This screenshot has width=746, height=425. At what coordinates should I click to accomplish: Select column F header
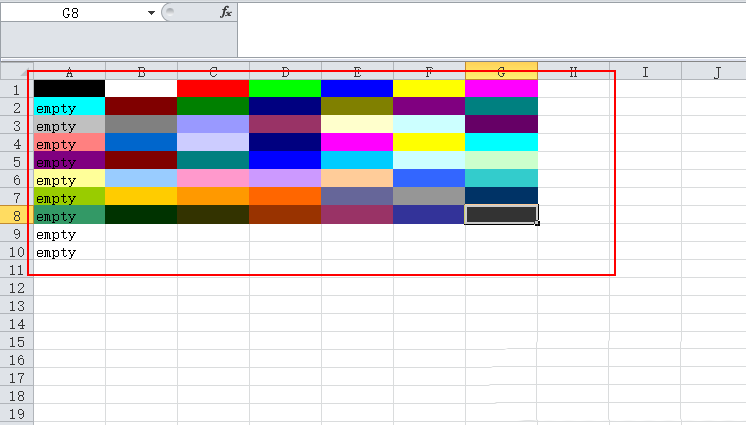click(x=429, y=72)
